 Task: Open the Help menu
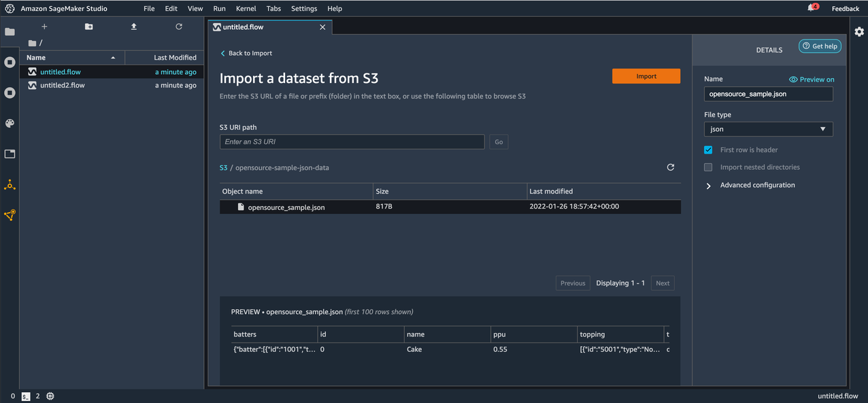335,9
